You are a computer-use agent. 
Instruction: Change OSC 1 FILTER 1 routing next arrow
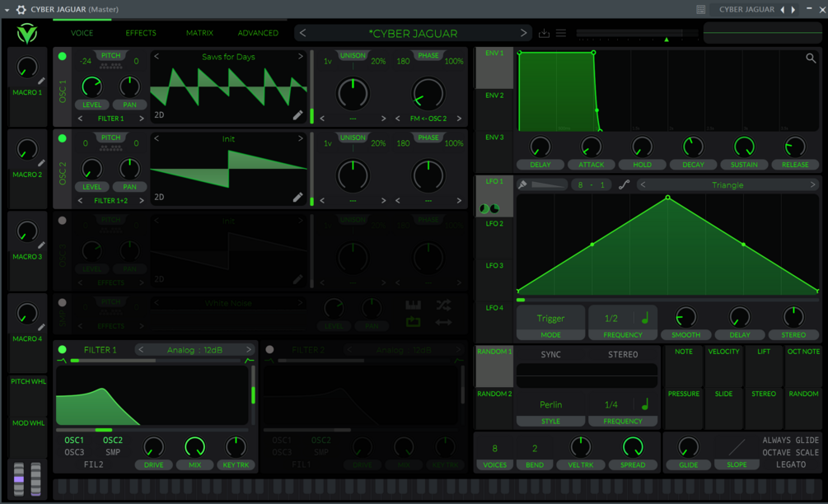click(142, 119)
